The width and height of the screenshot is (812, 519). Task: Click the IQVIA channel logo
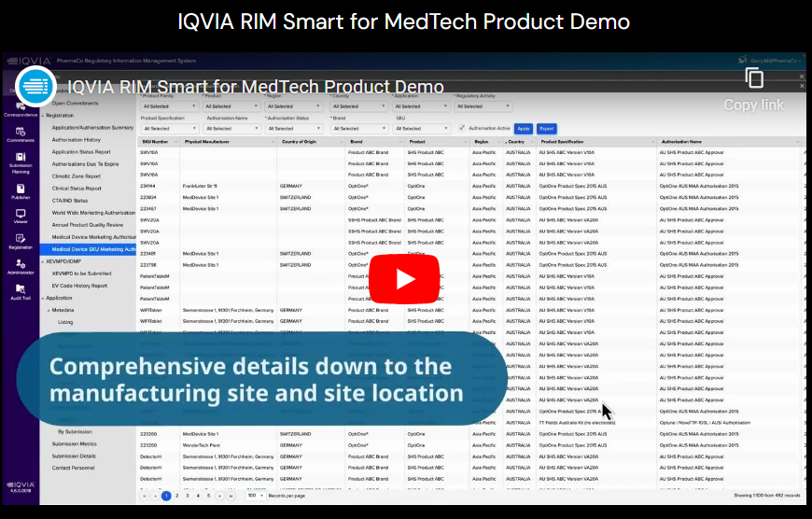coord(35,88)
